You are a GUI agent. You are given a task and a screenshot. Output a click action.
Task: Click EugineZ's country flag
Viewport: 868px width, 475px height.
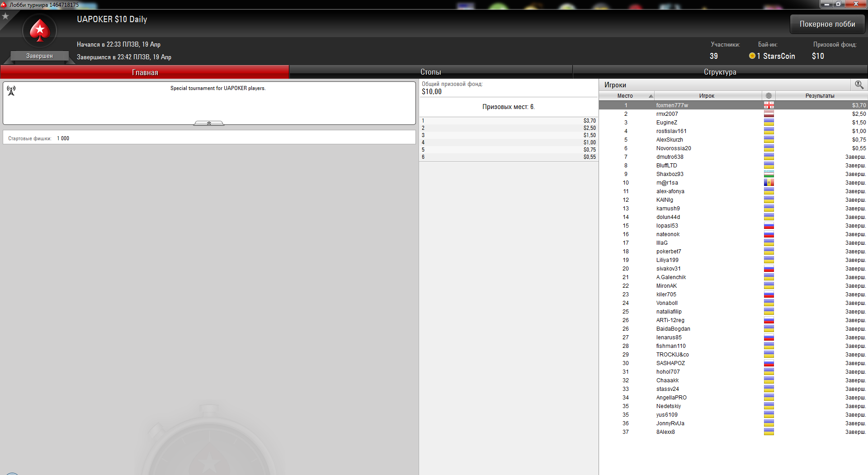769,122
